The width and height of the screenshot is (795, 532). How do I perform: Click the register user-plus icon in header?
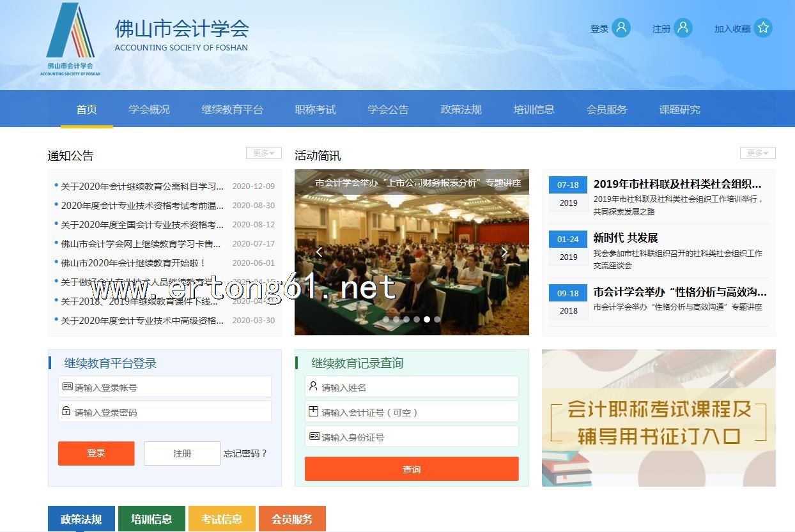point(683,28)
